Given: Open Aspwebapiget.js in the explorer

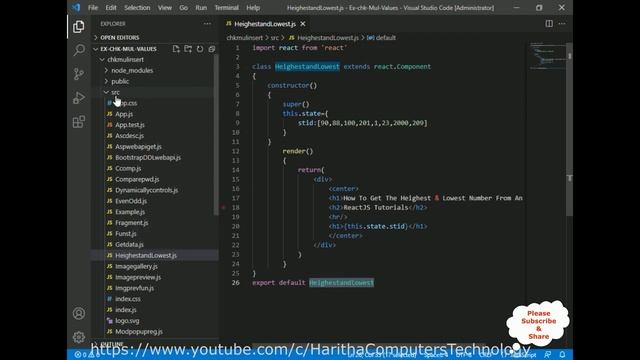Looking at the screenshot, I should (x=138, y=147).
